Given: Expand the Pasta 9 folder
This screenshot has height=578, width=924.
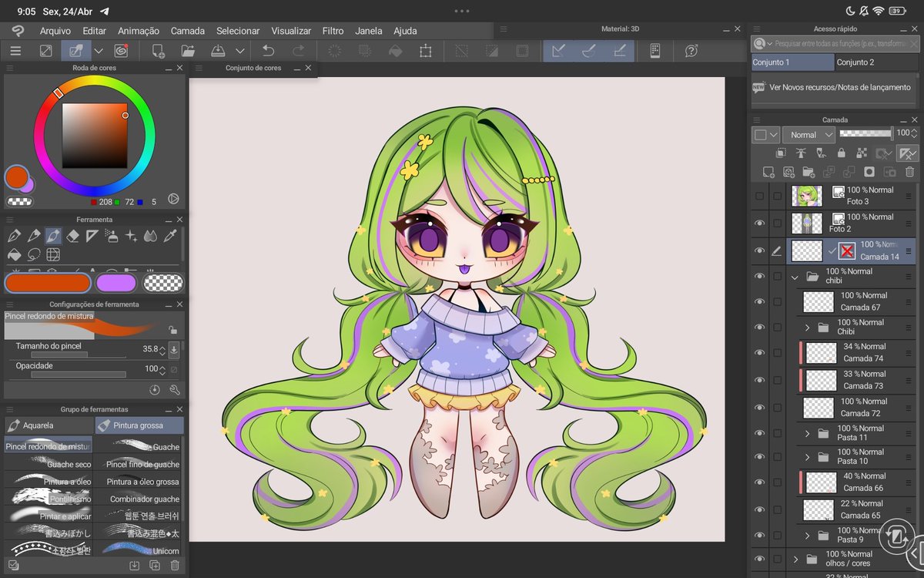Looking at the screenshot, I should 807,535.
